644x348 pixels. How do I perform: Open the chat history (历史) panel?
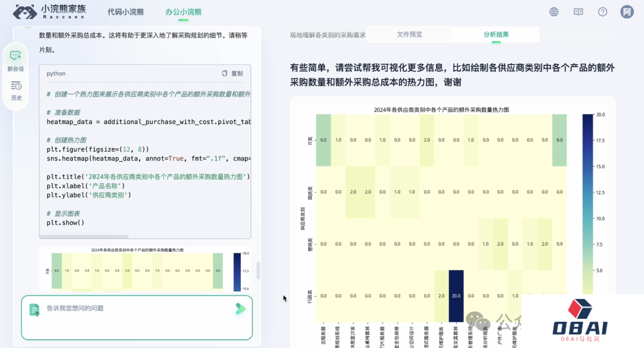pyautogui.click(x=16, y=91)
